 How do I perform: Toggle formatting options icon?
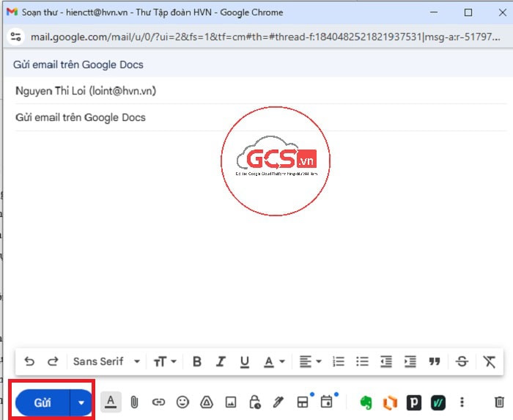pyautogui.click(x=111, y=402)
